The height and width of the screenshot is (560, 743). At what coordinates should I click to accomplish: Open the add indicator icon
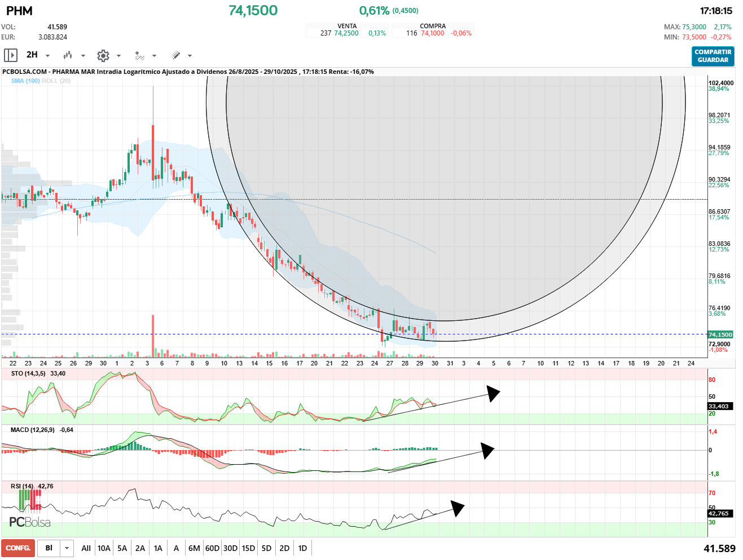[x=139, y=55]
